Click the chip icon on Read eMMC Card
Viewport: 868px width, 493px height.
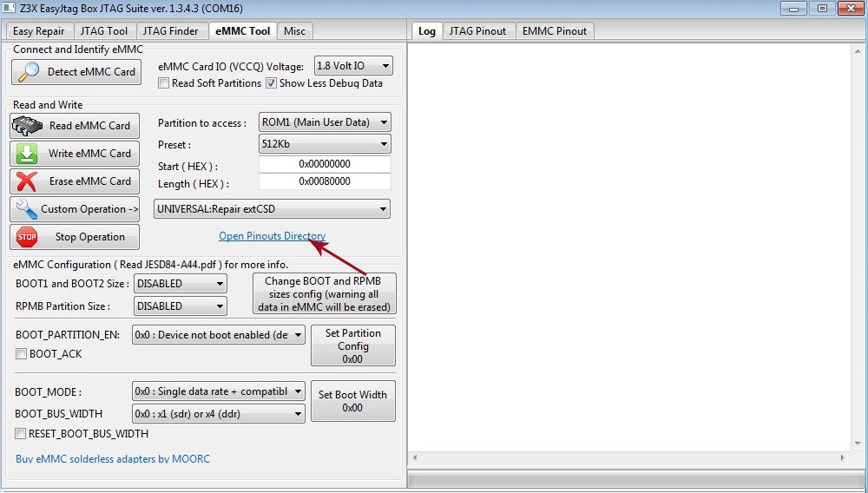27,126
